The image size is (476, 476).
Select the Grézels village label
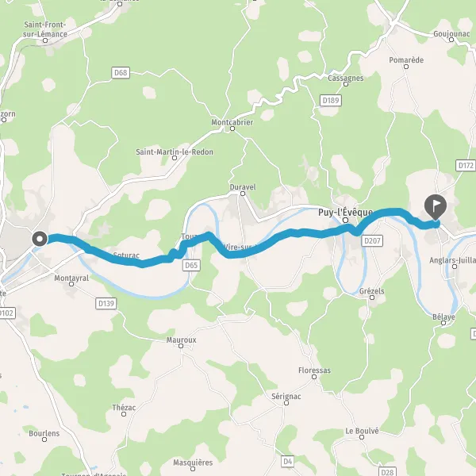[371, 291]
